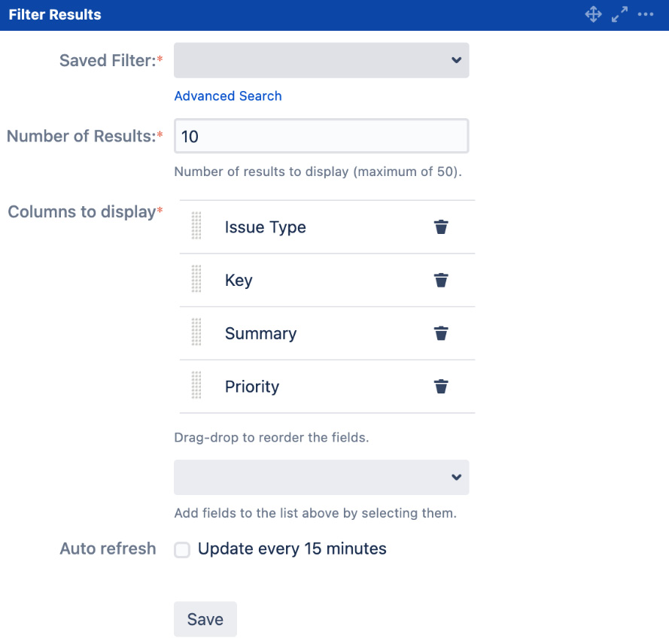Focus the Number of Results field
Screen dimensions: 669x644
coord(321,136)
